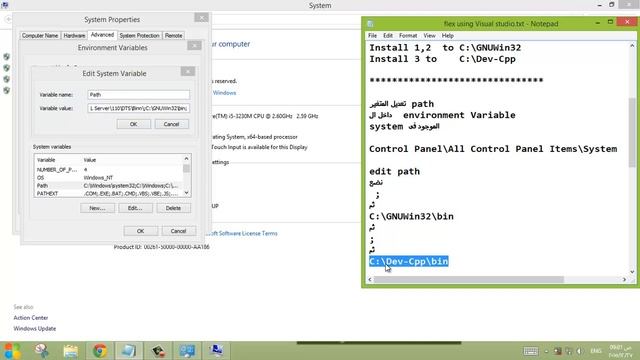
Task: Click OK in Environment Variables dialog
Action: (x=140, y=231)
